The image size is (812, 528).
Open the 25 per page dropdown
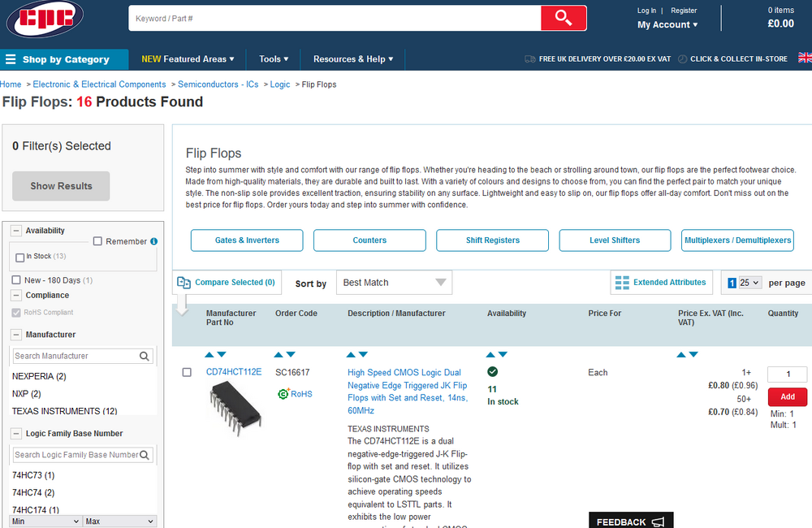(749, 283)
